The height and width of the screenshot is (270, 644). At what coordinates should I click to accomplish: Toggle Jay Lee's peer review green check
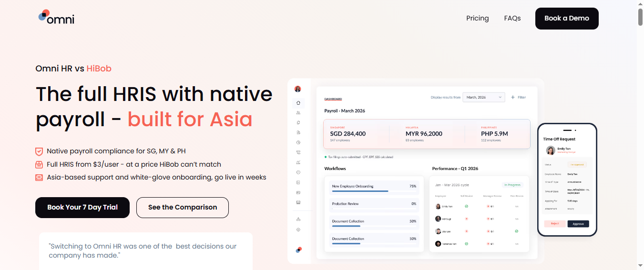516,231
